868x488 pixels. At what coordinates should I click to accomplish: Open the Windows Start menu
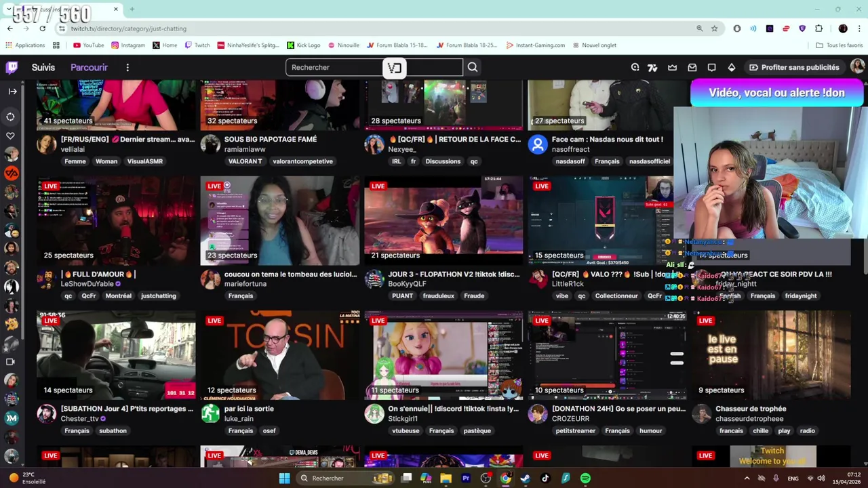coord(285,479)
